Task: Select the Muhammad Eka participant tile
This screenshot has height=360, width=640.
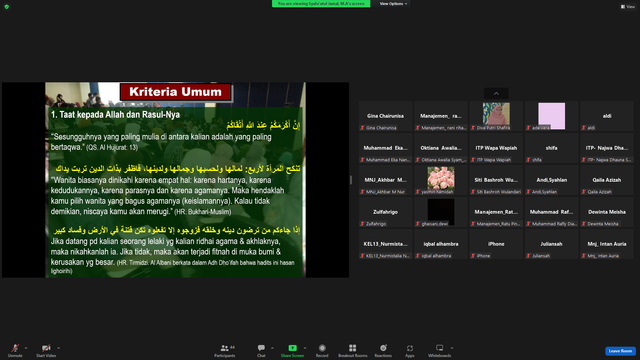Action: click(x=386, y=148)
